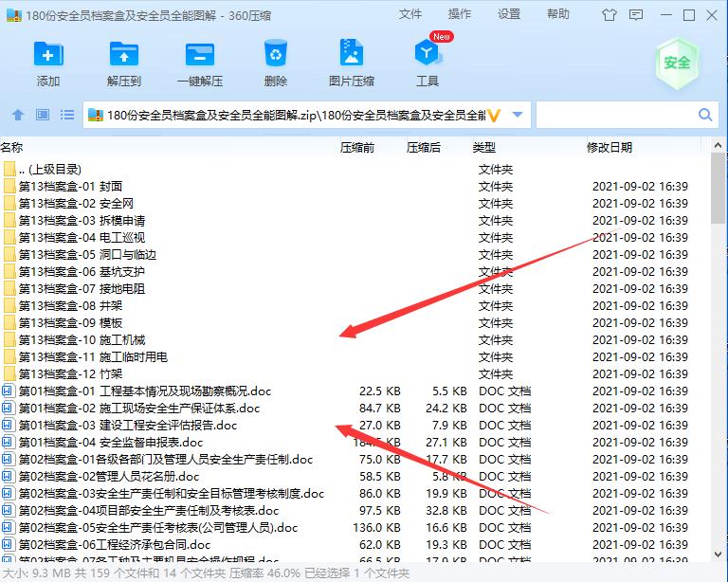Select folder 第13档案盒-06 基坑支护
728x582 pixels.
pyautogui.click(x=355, y=272)
